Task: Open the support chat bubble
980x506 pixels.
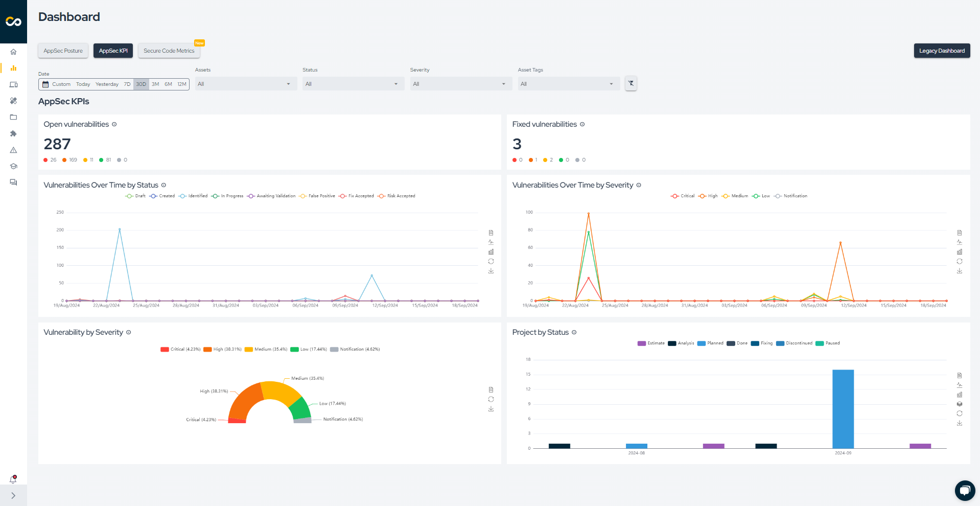Action: pos(965,491)
